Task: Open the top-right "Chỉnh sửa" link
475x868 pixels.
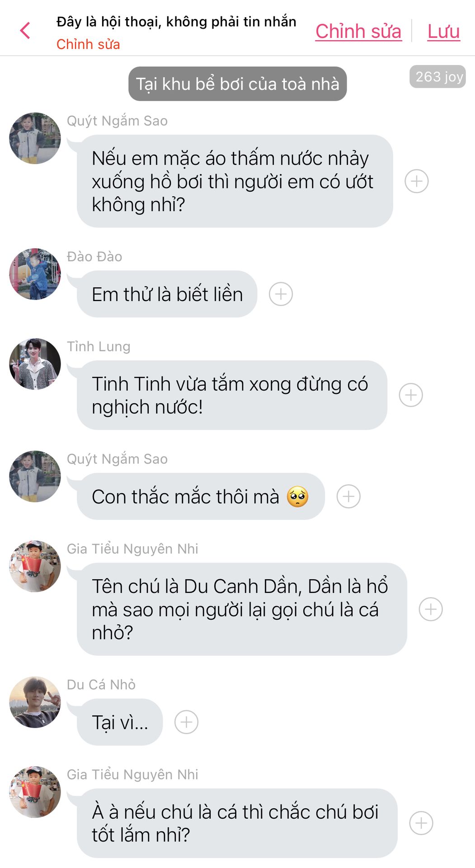Action: (x=358, y=31)
